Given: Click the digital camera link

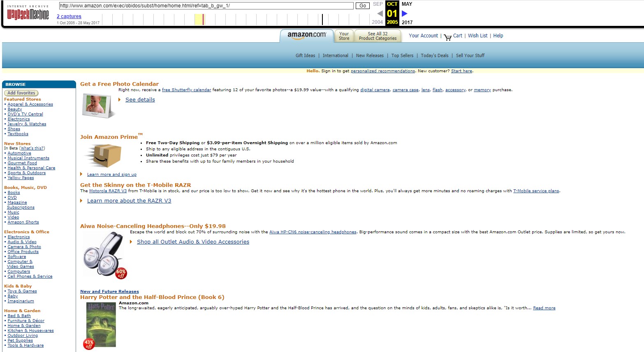Looking at the screenshot, I should click(375, 90).
